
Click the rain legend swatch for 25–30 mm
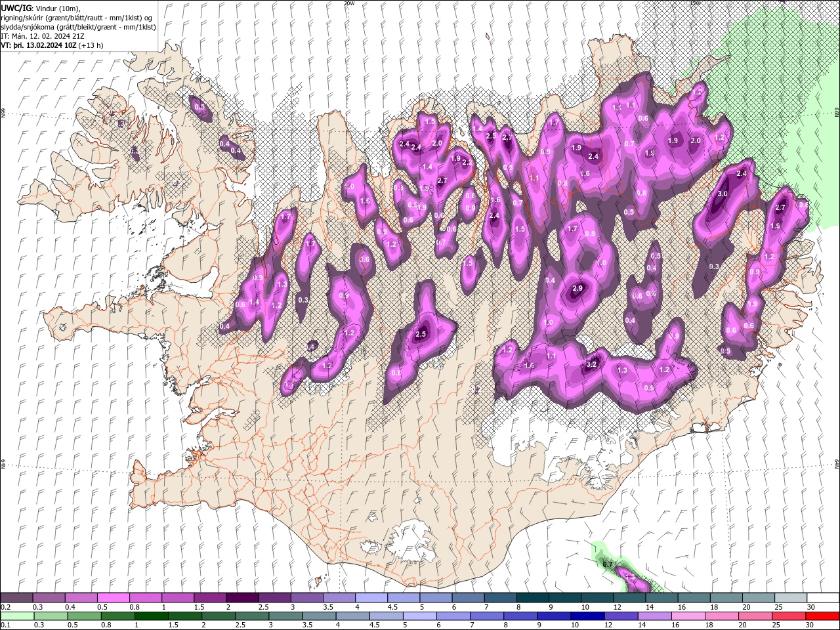click(x=788, y=616)
